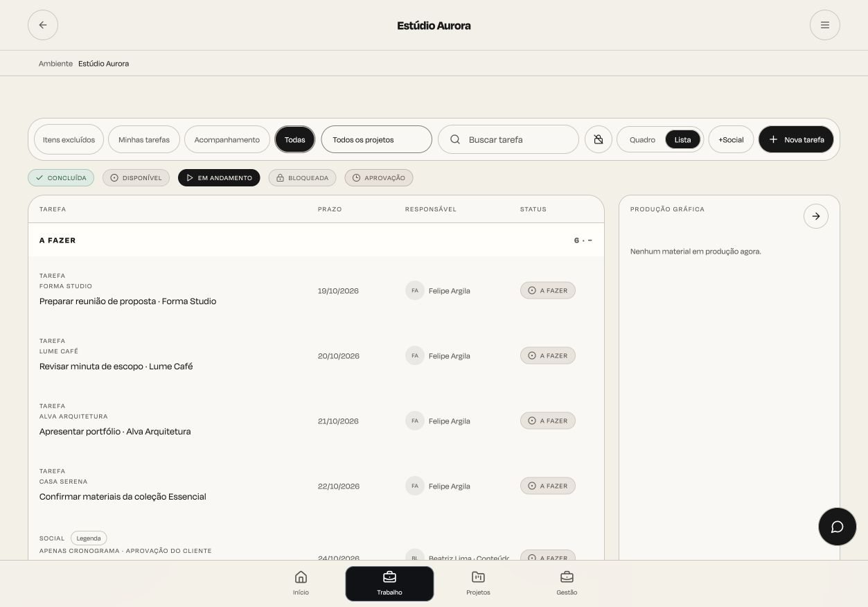Open task Revisar minuta de escopo
This screenshot has width=868, height=607.
tap(116, 367)
